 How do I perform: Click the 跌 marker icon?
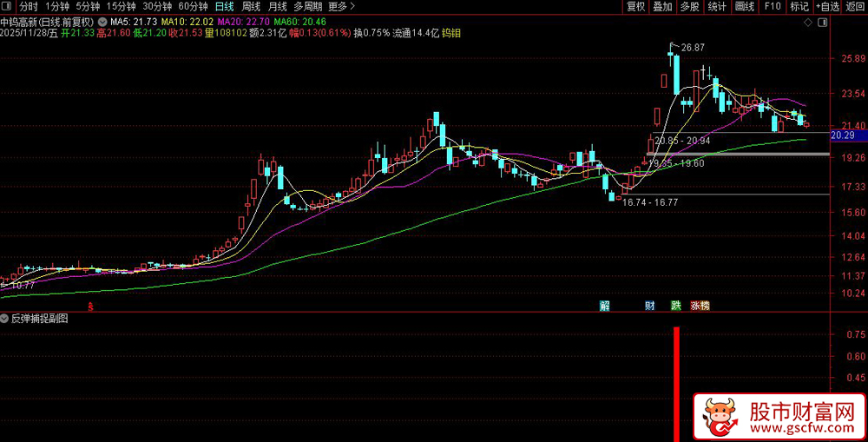[x=675, y=306]
